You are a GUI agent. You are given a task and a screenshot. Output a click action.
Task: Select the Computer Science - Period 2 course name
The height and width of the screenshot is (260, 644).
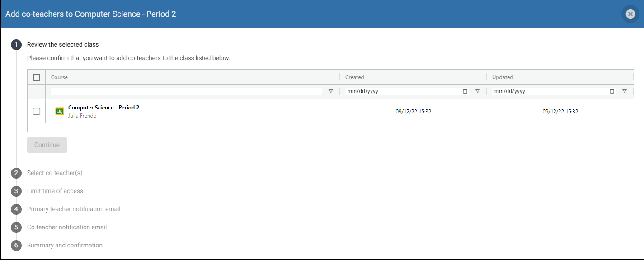pos(103,108)
